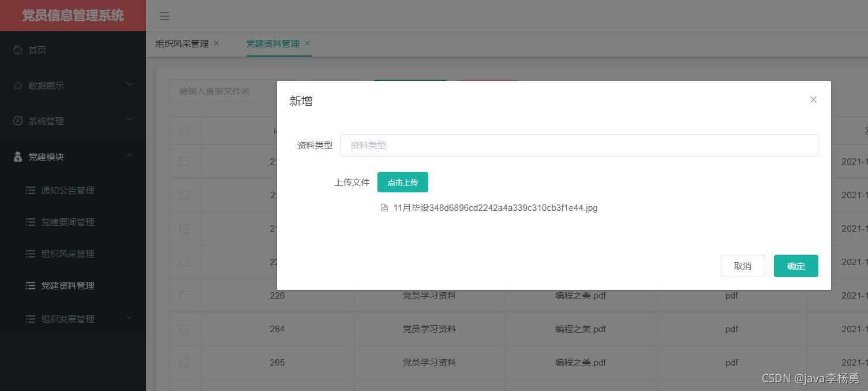Click the 新增 dialog title

(x=301, y=102)
